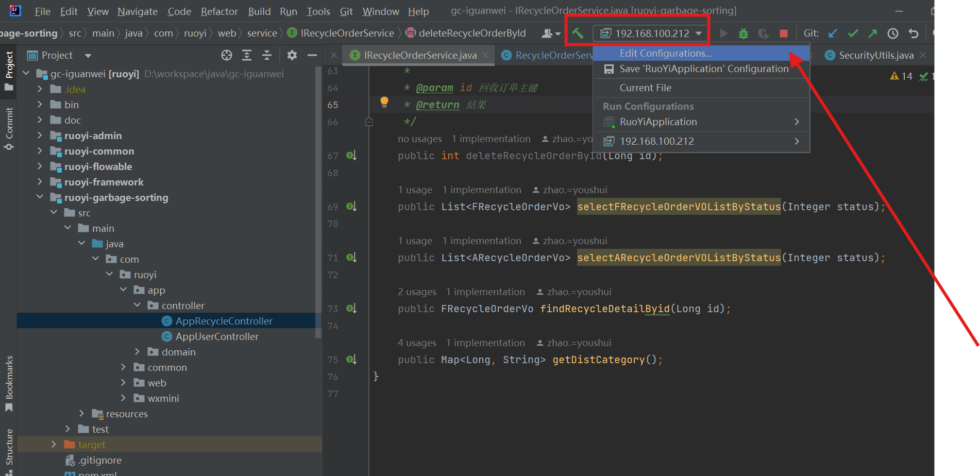Click the Git Rollback icon
980x476 pixels.
[x=914, y=33]
